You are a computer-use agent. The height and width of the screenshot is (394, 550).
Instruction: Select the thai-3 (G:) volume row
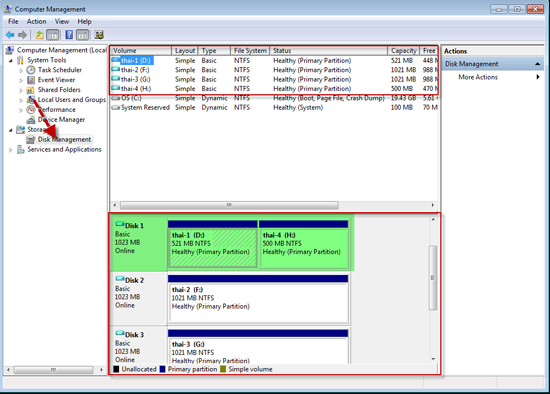[x=274, y=79]
